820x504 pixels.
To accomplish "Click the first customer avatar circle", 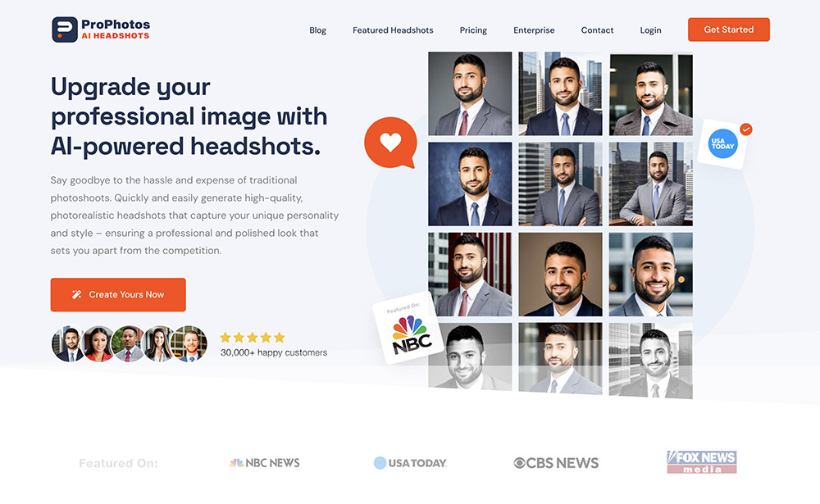I will (68, 343).
